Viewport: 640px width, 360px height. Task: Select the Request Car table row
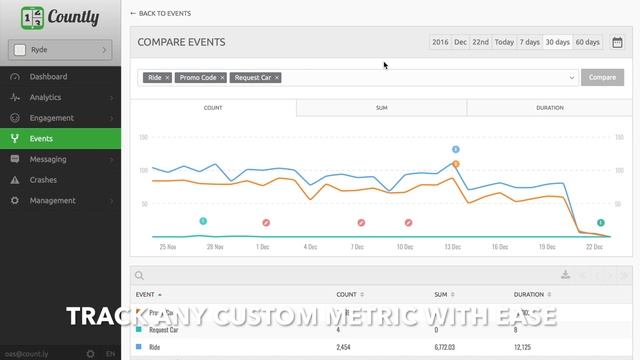[381, 330]
